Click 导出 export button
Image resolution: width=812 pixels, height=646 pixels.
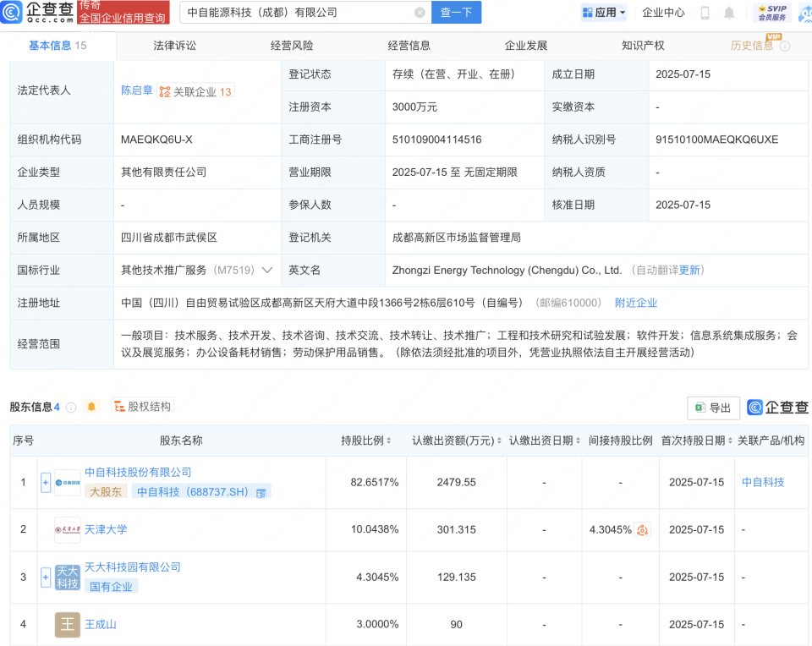[x=713, y=408]
